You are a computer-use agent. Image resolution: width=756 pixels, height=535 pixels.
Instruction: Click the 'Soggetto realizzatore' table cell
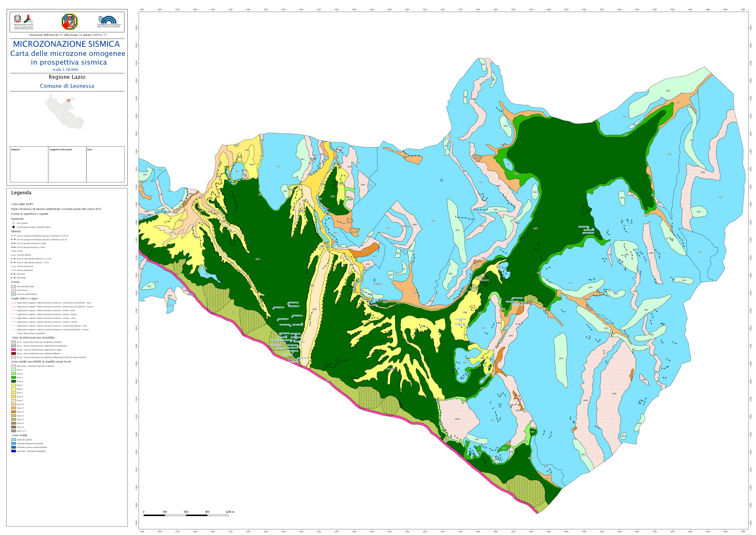point(67,164)
